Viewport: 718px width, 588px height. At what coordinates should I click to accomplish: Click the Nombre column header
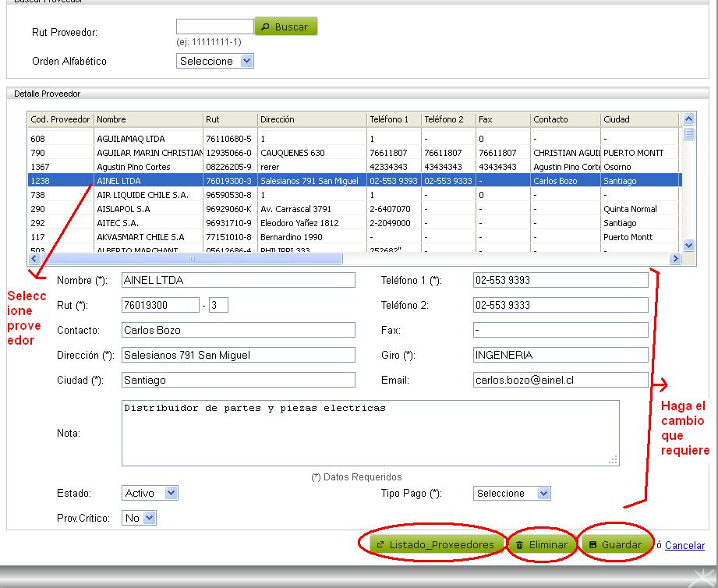pos(148,119)
